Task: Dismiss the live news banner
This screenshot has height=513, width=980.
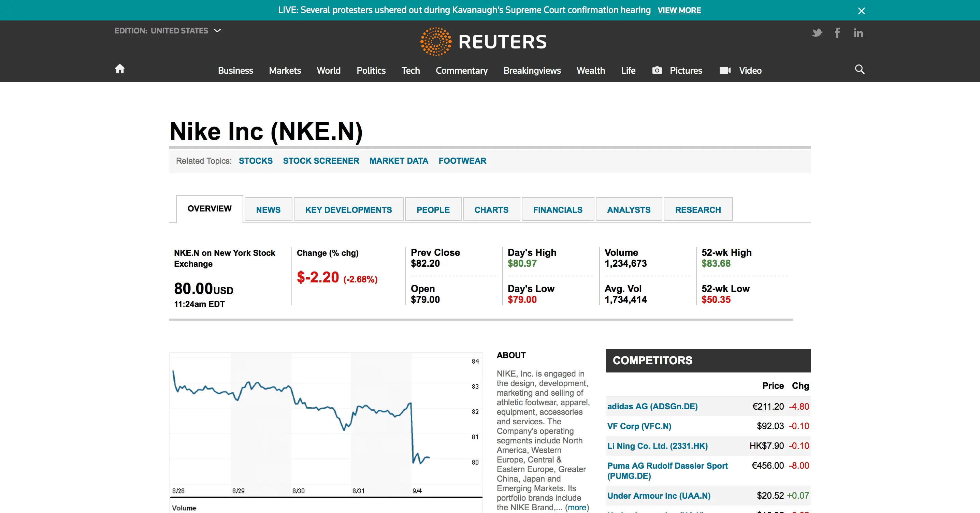Action: [861, 11]
